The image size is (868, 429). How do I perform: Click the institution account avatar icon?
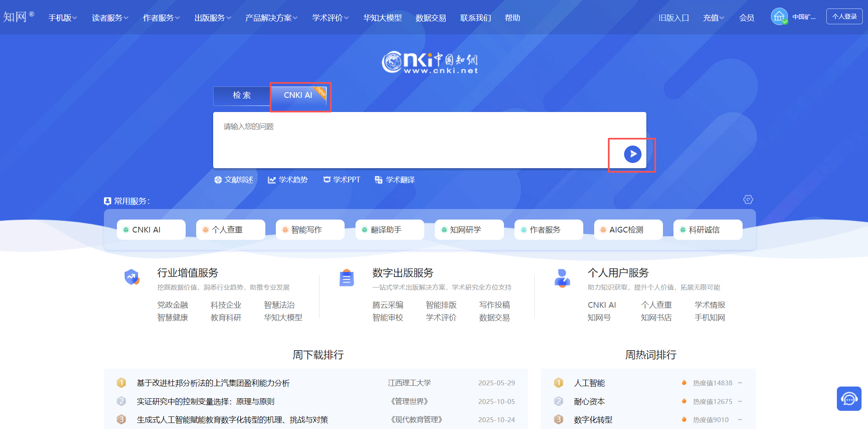tap(779, 17)
